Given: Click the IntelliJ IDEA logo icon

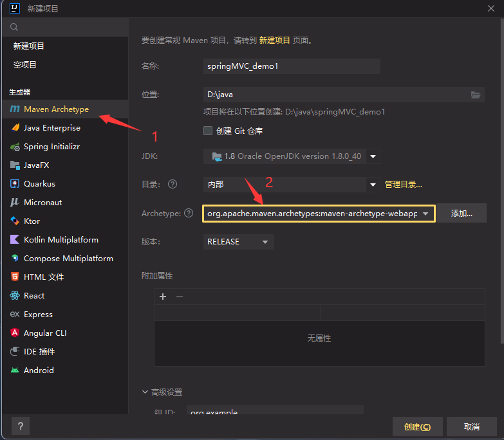Looking at the screenshot, I should tap(15, 8).
